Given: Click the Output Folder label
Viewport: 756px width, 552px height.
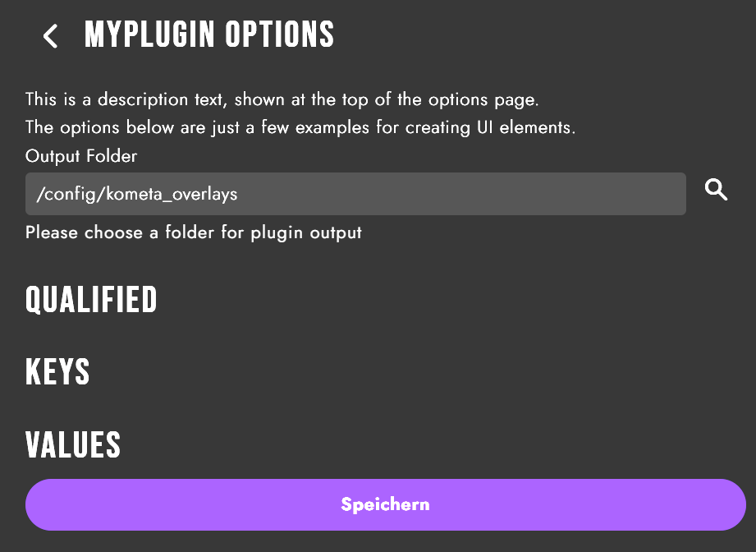Looking at the screenshot, I should click(81, 155).
